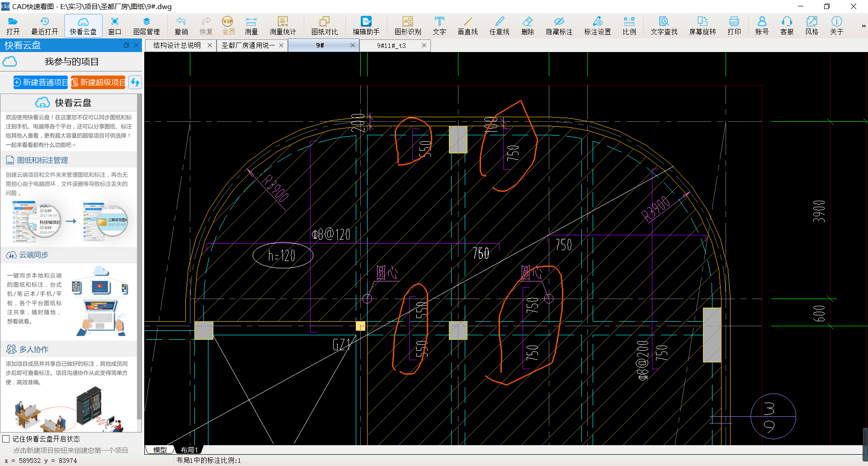This screenshot has width=868, height=466.
Task: Open 标注设置 annotation settings
Action: (x=598, y=26)
